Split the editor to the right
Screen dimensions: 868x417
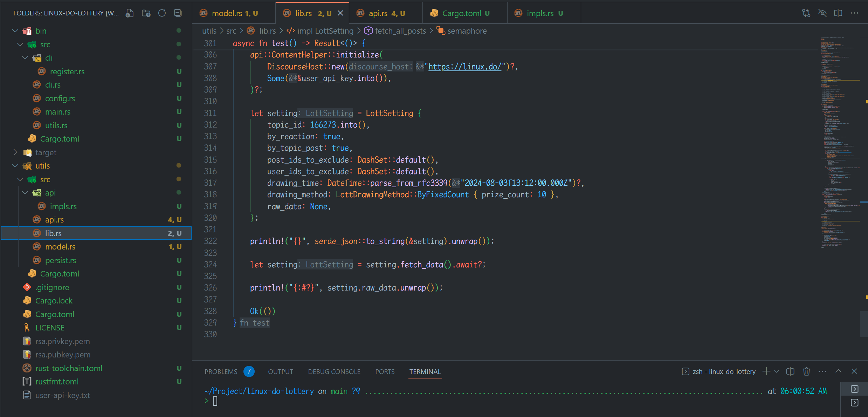[838, 13]
